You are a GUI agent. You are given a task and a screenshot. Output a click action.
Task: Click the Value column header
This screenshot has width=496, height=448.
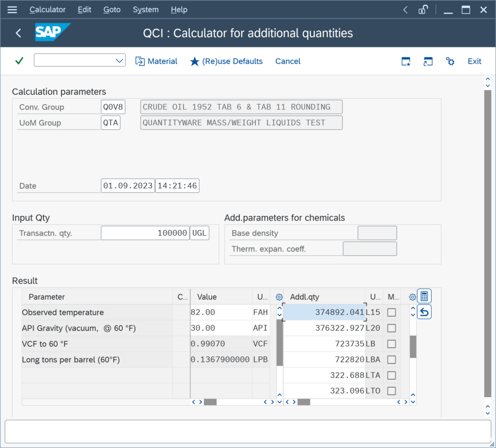point(221,297)
